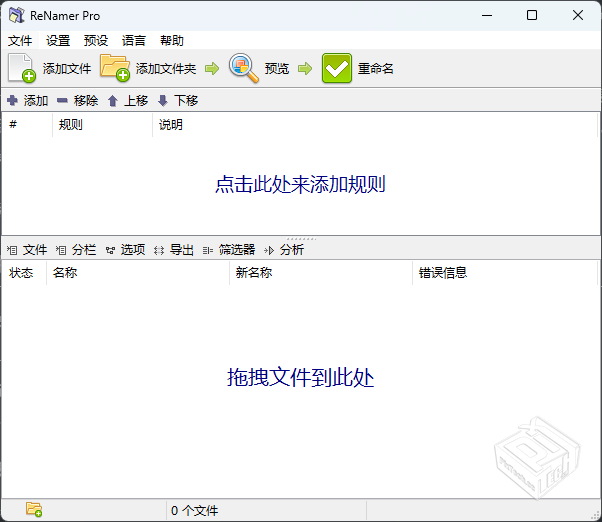Close the ReNamer Pro window
This screenshot has height=522, width=602.
[x=578, y=15]
